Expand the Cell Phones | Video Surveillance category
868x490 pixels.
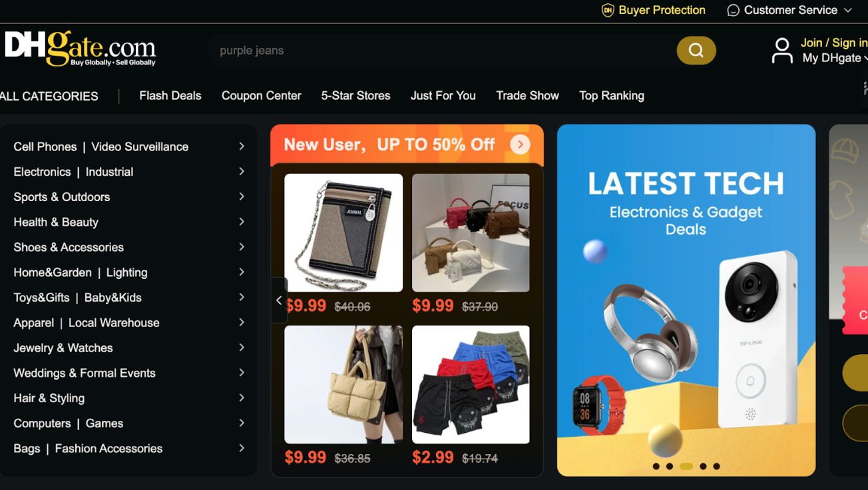tap(129, 146)
